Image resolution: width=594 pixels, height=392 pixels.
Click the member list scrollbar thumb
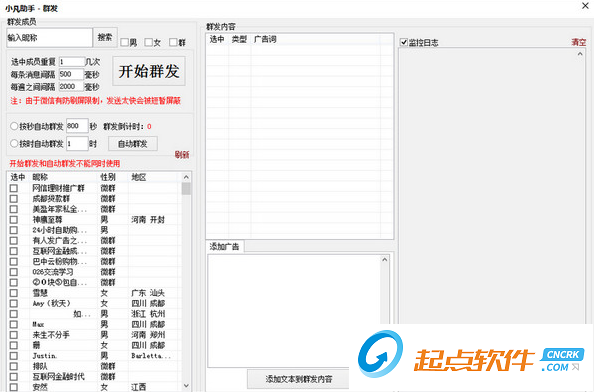186,189
